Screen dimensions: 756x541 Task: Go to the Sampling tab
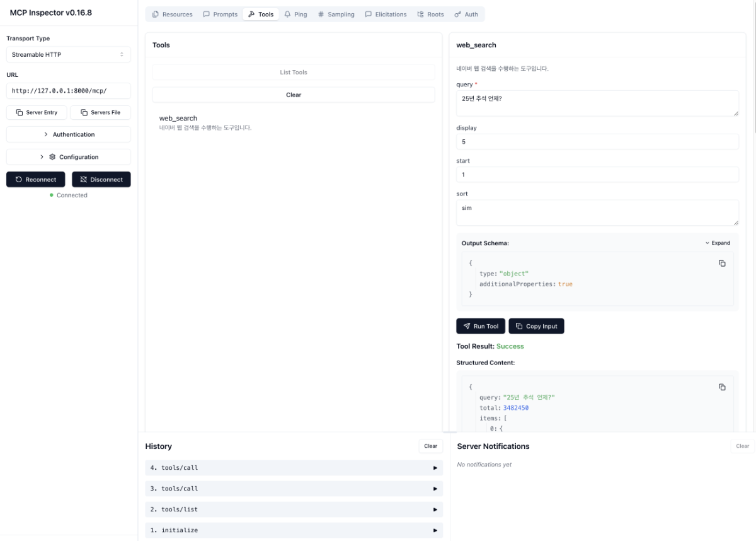336,15
